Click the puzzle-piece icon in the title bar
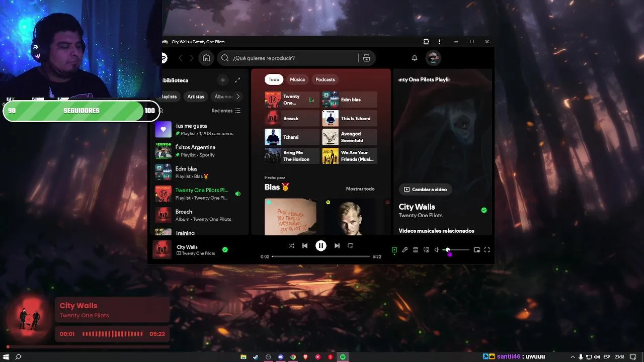644x362 pixels. [426, 42]
